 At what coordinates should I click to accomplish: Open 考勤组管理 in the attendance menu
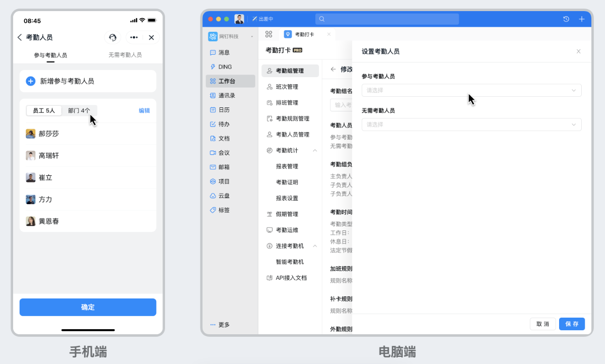tap(290, 71)
